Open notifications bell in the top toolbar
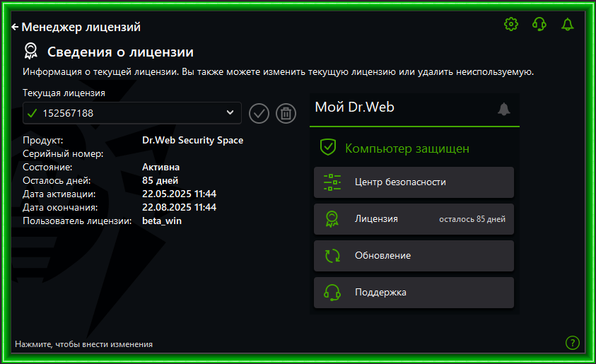This screenshot has width=596, height=364. point(568,24)
